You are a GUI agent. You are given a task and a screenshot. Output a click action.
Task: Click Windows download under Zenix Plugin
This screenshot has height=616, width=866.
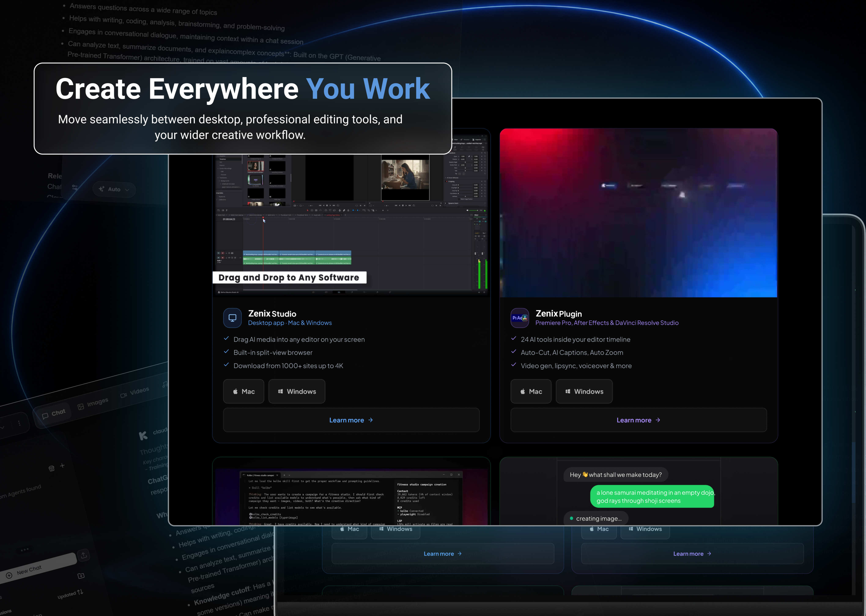point(584,391)
